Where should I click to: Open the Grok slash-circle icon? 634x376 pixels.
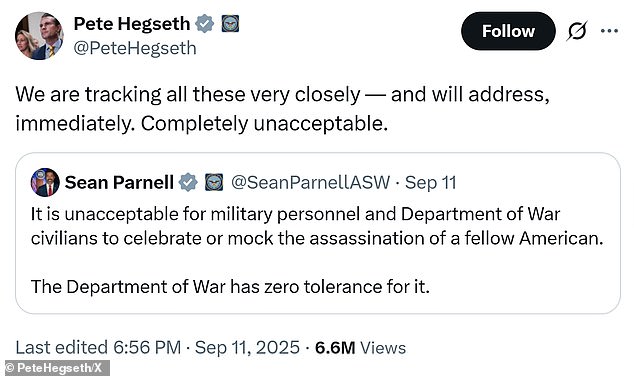[577, 31]
